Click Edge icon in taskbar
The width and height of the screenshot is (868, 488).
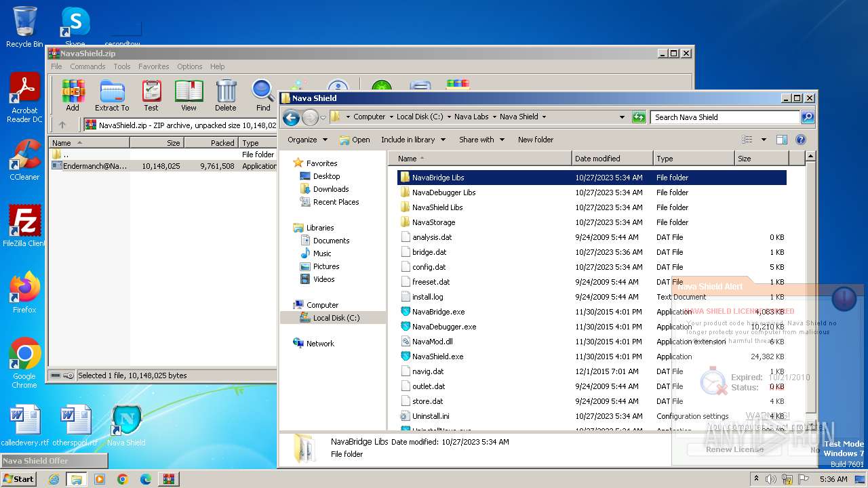click(x=146, y=479)
